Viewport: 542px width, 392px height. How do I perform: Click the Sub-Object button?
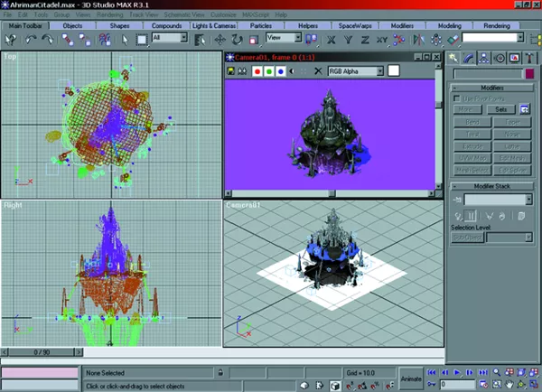(x=467, y=238)
